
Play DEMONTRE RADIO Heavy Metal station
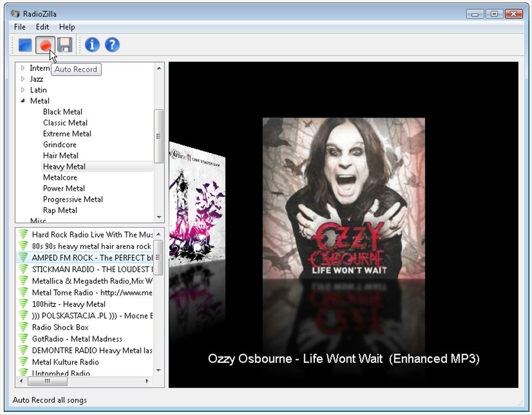point(92,350)
